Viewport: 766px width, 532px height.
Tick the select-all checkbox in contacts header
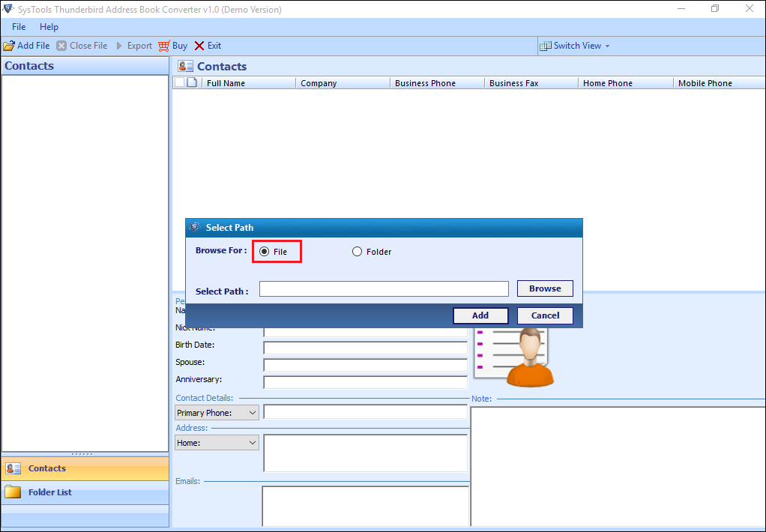tap(179, 83)
